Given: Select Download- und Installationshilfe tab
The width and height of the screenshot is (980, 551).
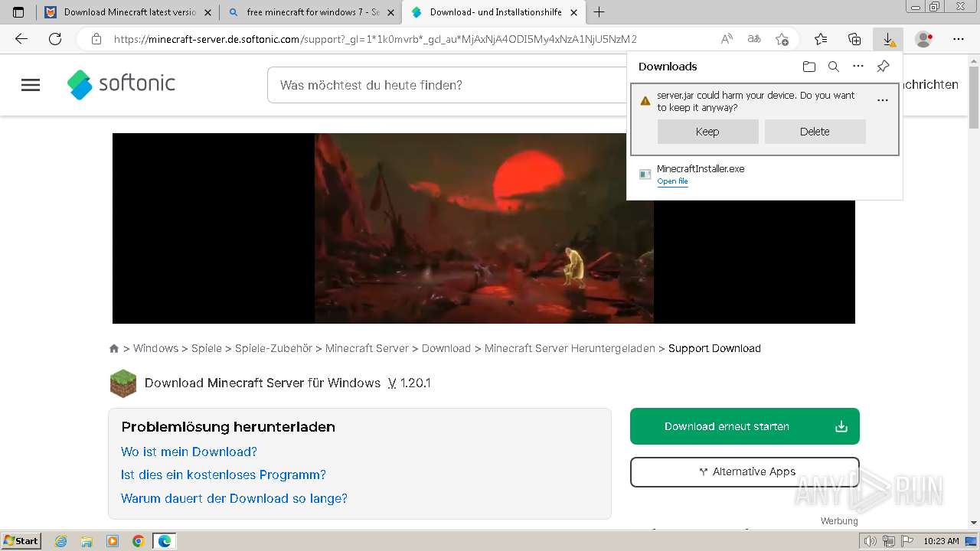Looking at the screenshot, I should tap(495, 12).
